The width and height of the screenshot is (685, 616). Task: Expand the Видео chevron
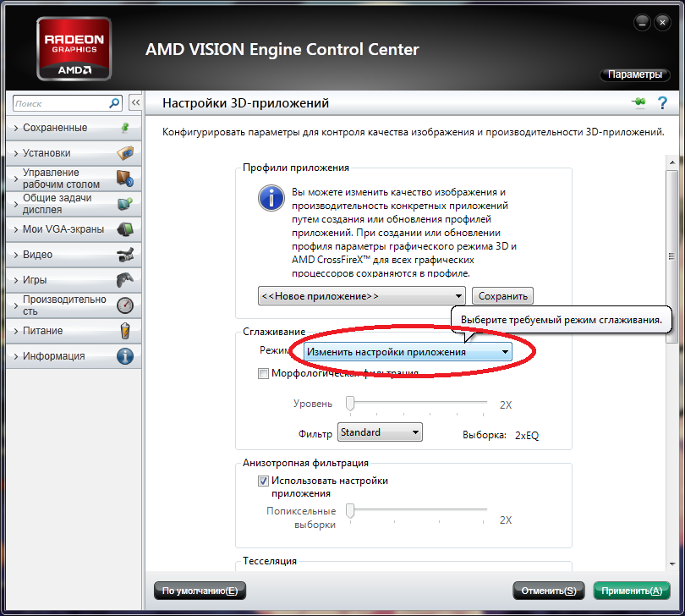tap(16, 255)
